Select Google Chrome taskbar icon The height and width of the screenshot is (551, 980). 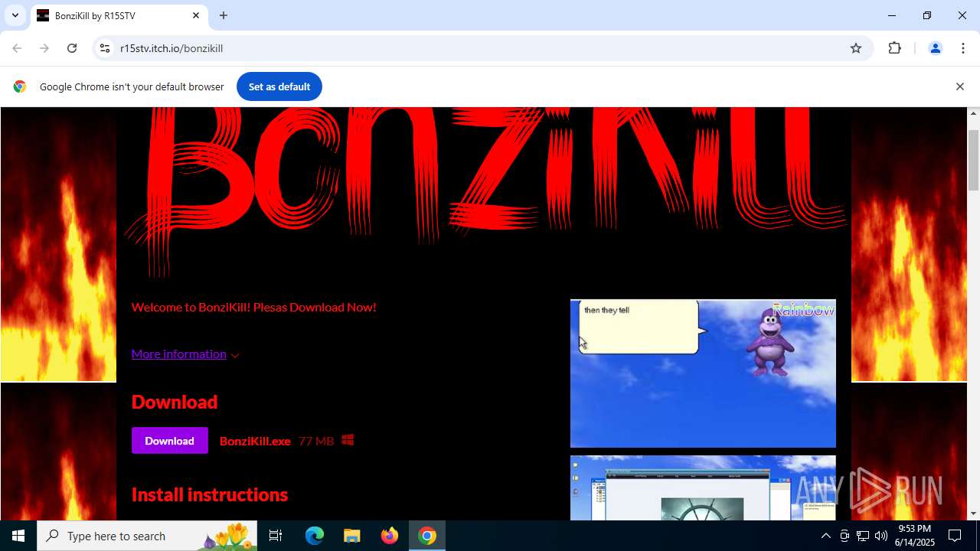[x=427, y=536]
